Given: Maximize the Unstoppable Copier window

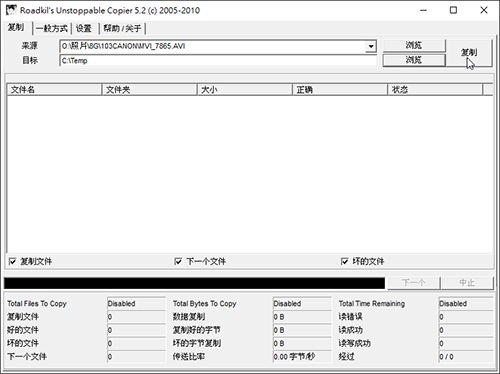Looking at the screenshot, I should 453,10.
